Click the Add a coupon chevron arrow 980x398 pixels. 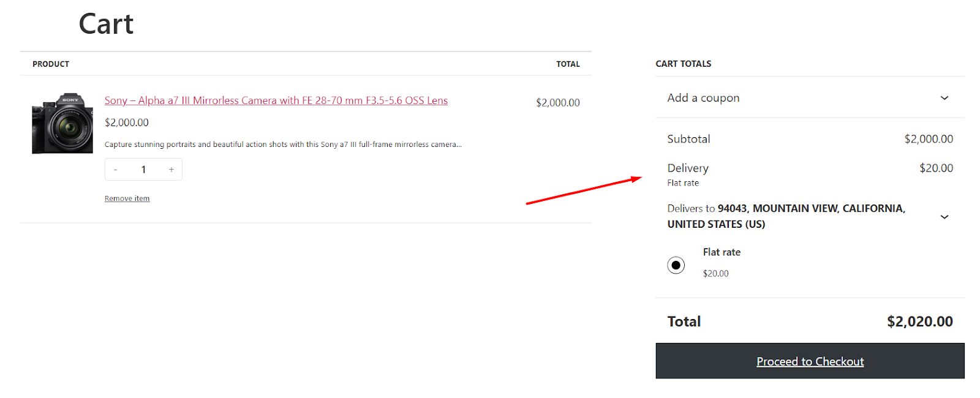pos(944,98)
